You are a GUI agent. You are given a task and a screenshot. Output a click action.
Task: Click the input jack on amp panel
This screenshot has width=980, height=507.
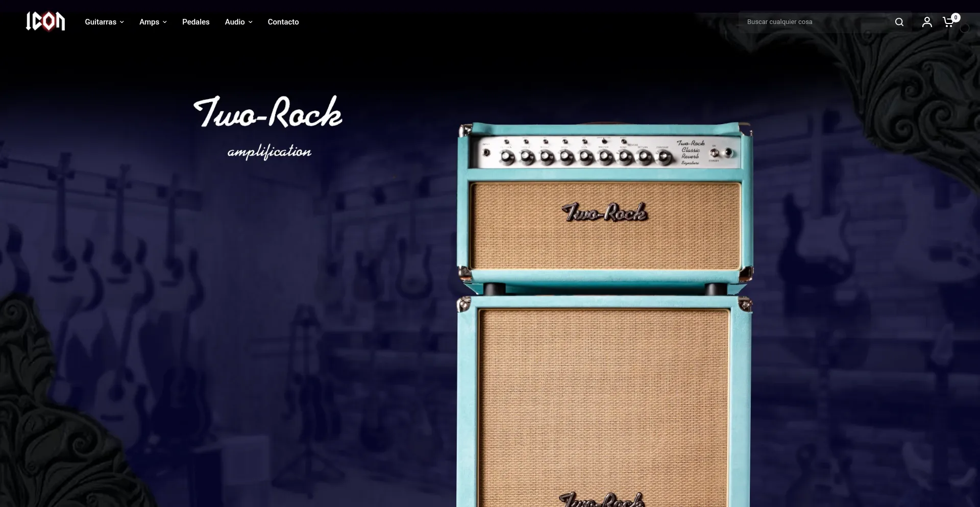click(x=486, y=153)
